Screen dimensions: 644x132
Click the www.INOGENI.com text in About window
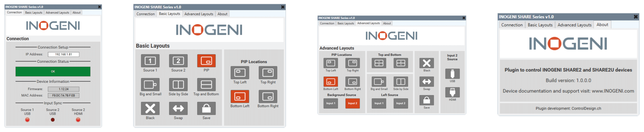(613, 91)
